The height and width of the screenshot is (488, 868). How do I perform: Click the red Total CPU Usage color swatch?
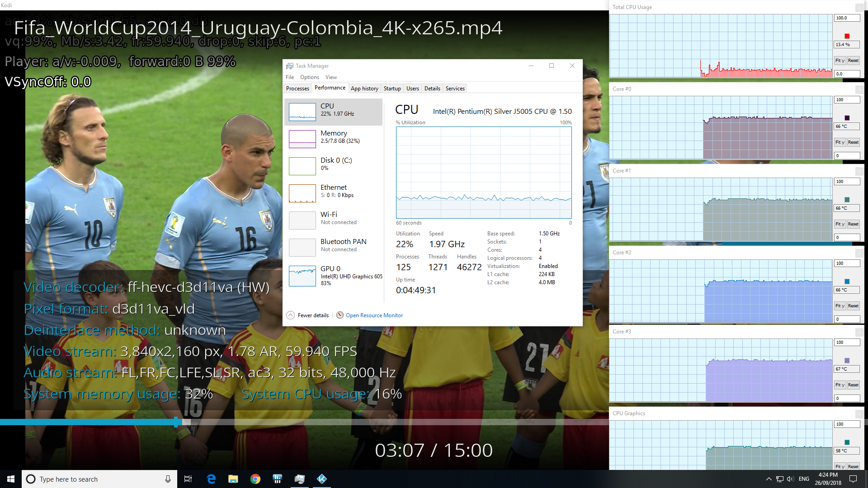coord(847,36)
